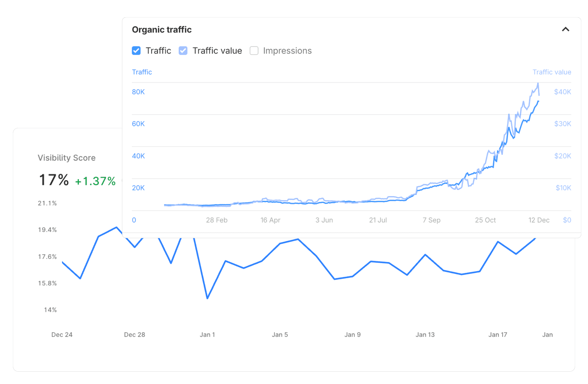Select the Organic traffic panel title

[x=162, y=29]
